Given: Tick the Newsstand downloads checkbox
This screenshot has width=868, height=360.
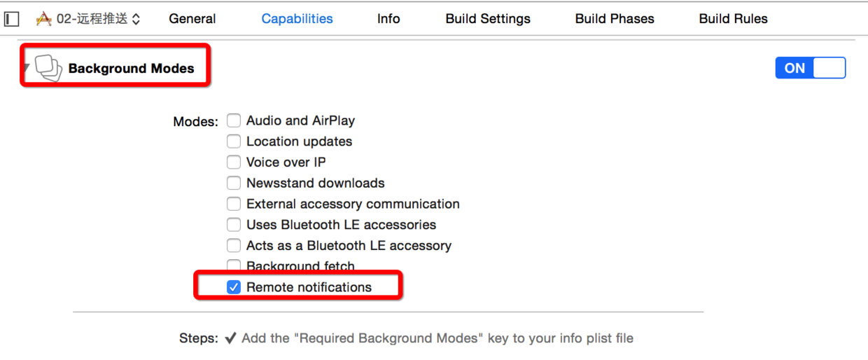Looking at the screenshot, I should (234, 184).
